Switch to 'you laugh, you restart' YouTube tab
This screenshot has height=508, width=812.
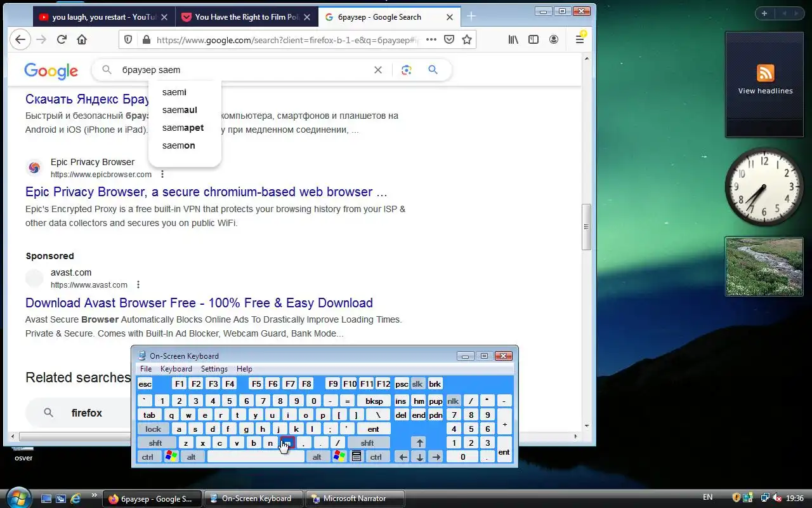pos(103,17)
